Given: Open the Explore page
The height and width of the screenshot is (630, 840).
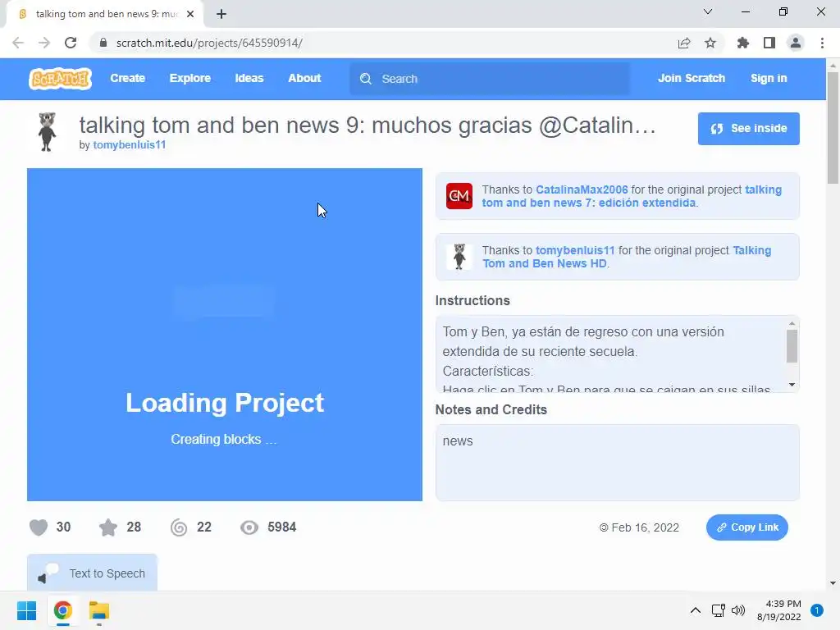Looking at the screenshot, I should (x=190, y=78).
